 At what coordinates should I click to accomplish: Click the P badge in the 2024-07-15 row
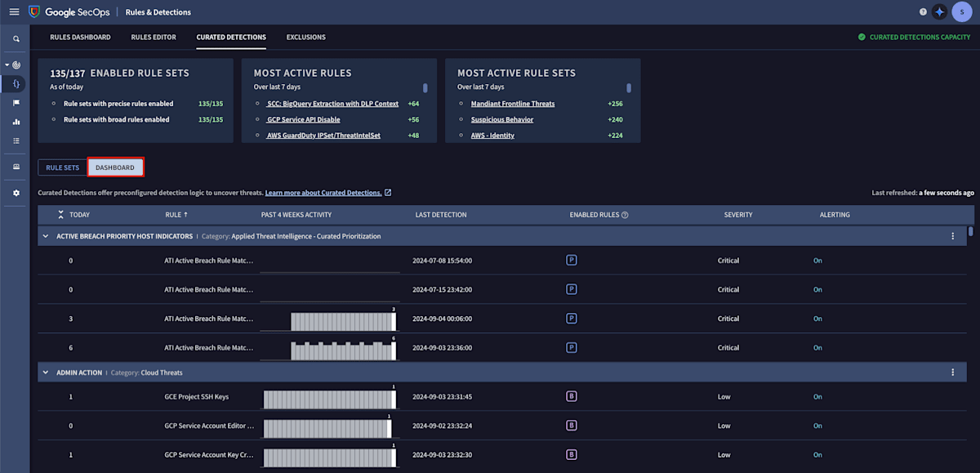(x=572, y=289)
